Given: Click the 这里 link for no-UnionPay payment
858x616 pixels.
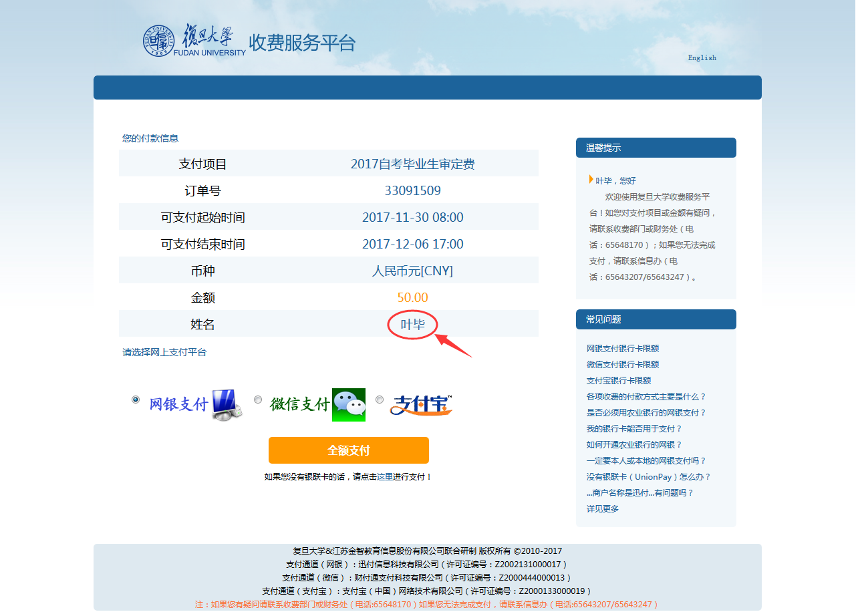Looking at the screenshot, I should pyautogui.click(x=385, y=477).
